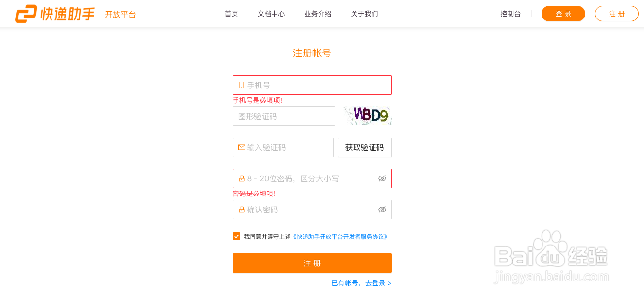Toggle password visibility with the eye icon
Image resolution: width=644 pixels, height=299 pixels.
(x=383, y=178)
